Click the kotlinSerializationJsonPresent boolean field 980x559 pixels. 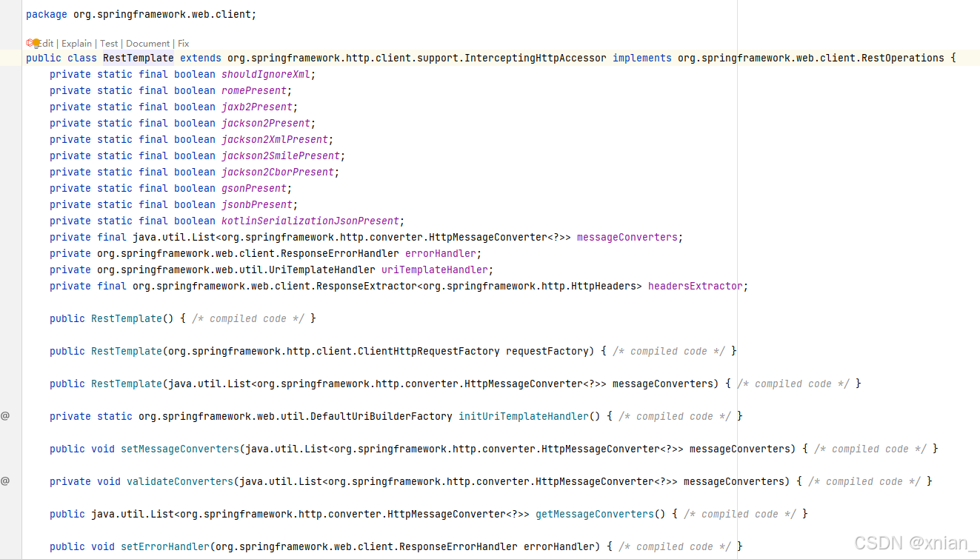point(310,221)
